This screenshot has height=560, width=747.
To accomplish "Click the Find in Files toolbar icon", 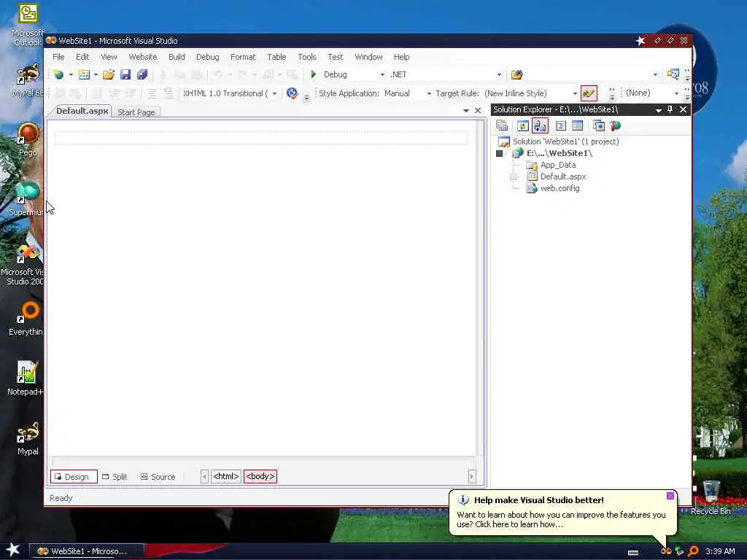I will point(517,75).
